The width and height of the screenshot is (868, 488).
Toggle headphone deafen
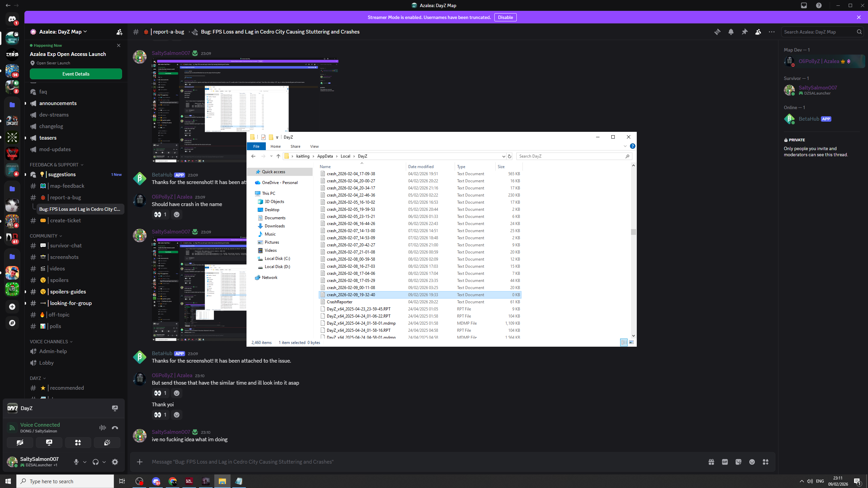pyautogui.click(x=96, y=462)
